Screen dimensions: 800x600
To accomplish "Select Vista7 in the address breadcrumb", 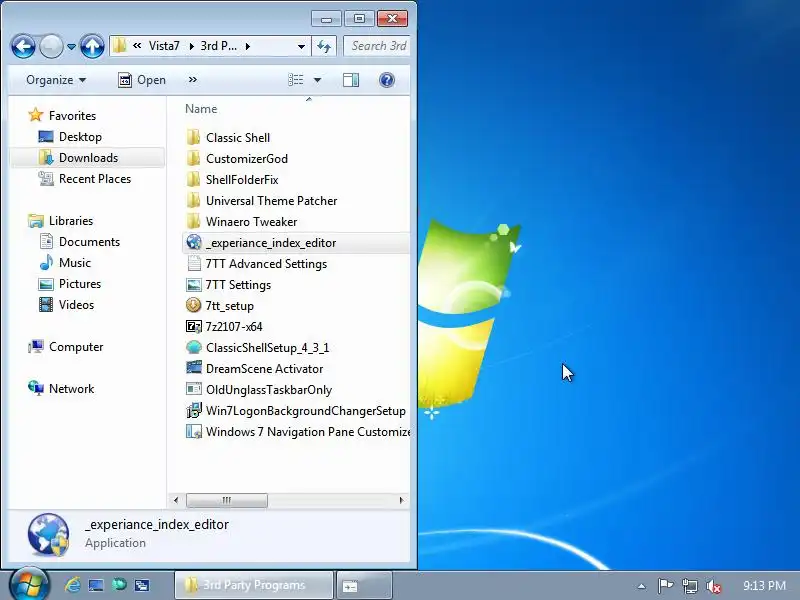I will 164,46.
